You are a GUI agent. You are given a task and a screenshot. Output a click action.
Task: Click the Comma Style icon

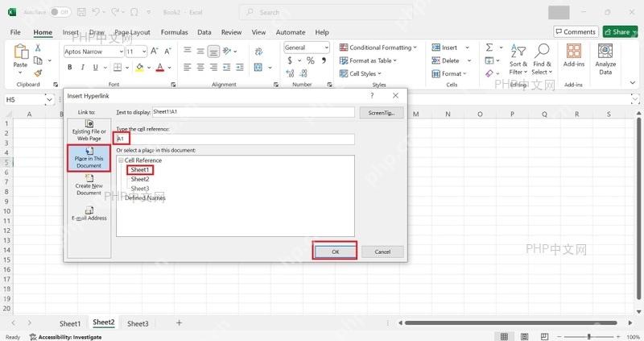[x=324, y=60]
